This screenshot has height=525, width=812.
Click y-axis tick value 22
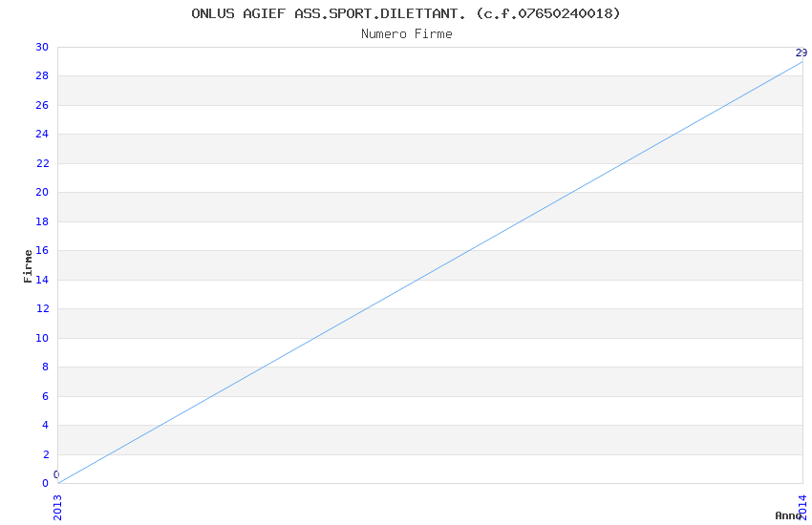(42, 163)
